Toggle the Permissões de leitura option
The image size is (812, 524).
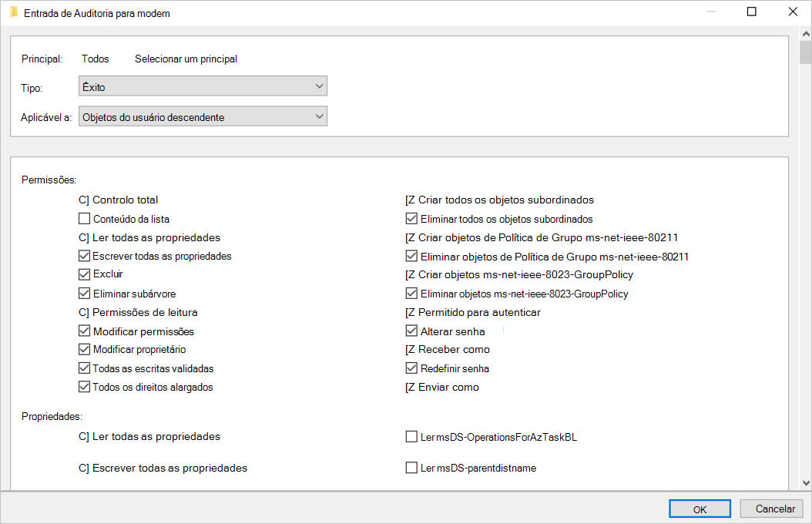84,312
